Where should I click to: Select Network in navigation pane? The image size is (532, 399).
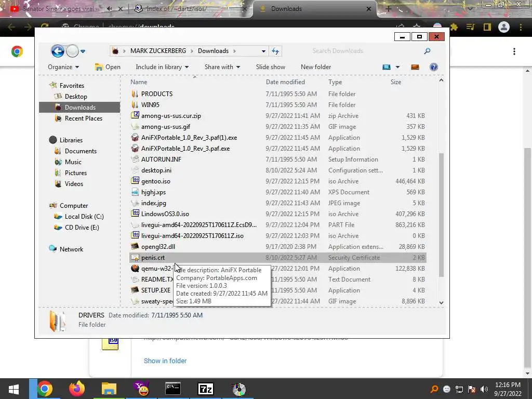pos(71,249)
